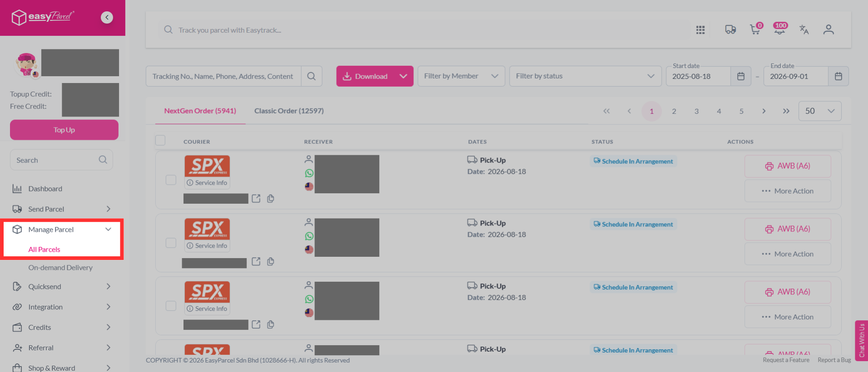
Task: Click More Action for third parcel
Action: tap(788, 317)
